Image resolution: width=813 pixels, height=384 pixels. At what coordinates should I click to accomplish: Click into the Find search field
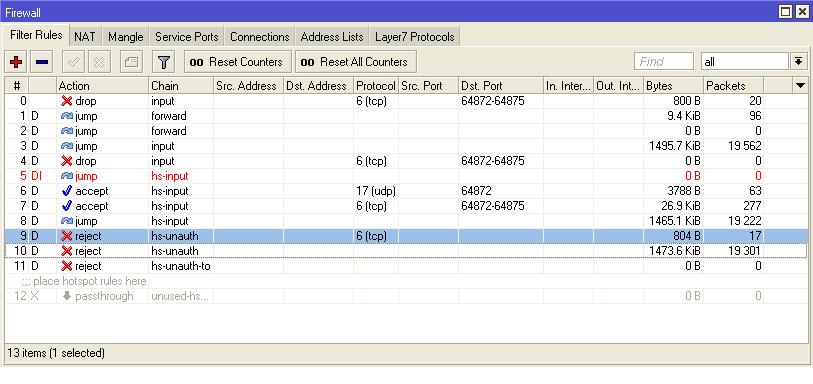(664, 62)
